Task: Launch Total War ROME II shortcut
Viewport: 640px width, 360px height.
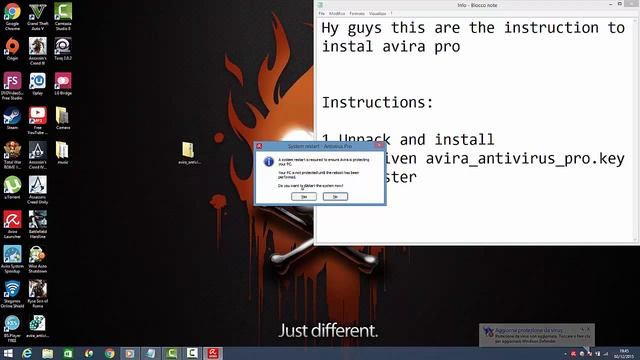Action: (12, 155)
